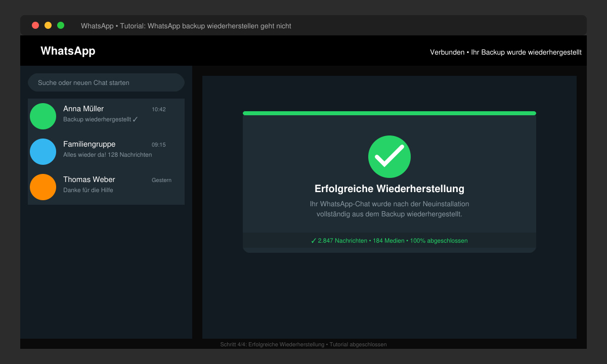Open the Thomas Weber chat
The image size is (607, 364).
pos(106,187)
